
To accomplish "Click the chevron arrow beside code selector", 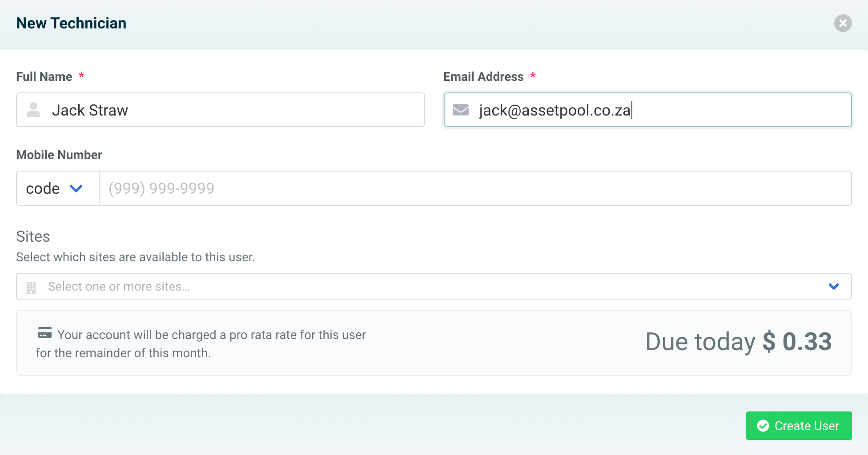I will (x=76, y=188).
